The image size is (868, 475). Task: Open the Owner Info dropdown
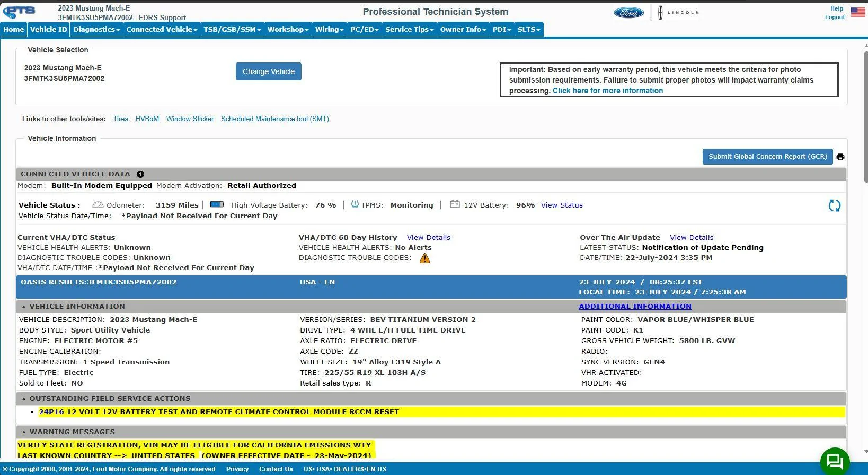point(463,30)
